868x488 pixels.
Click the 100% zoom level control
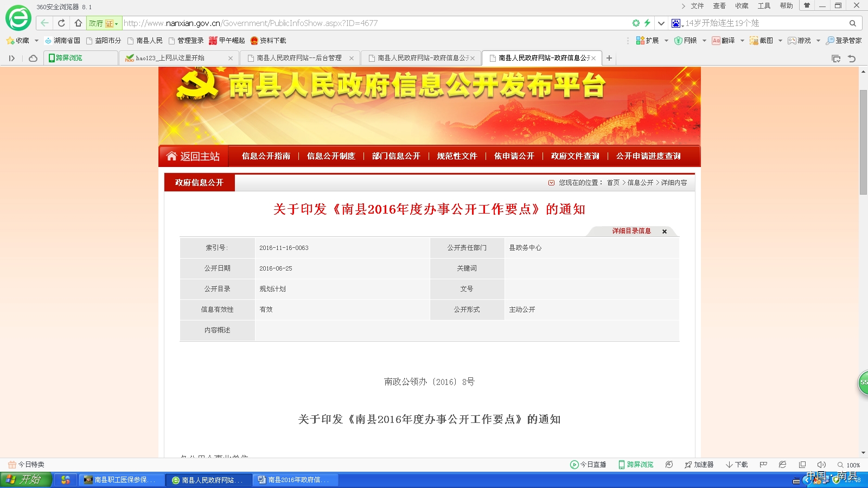849,465
